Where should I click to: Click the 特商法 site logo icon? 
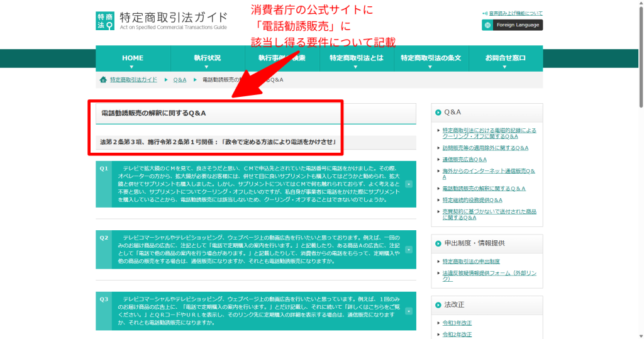tap(105, 21)
